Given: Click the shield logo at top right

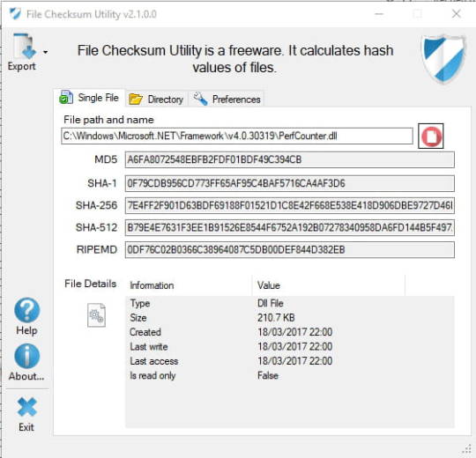Looking at the screenshot, I should tap(443, 58).
